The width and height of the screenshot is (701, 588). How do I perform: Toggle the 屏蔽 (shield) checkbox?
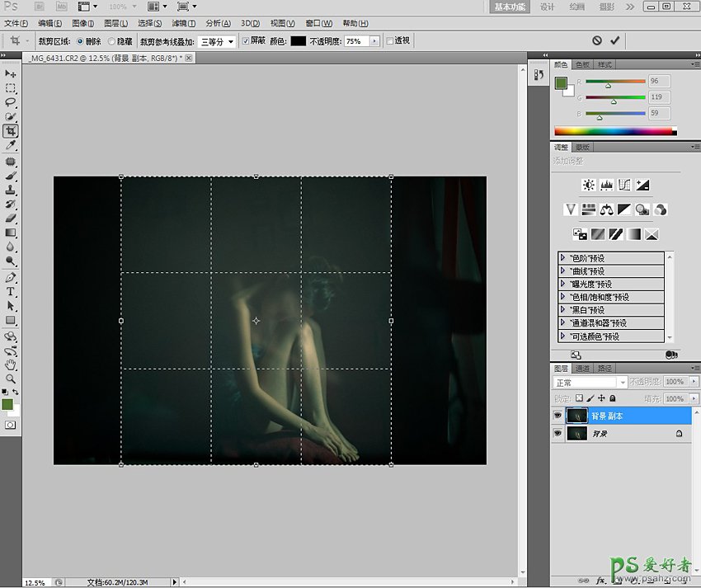click(246, 40)
